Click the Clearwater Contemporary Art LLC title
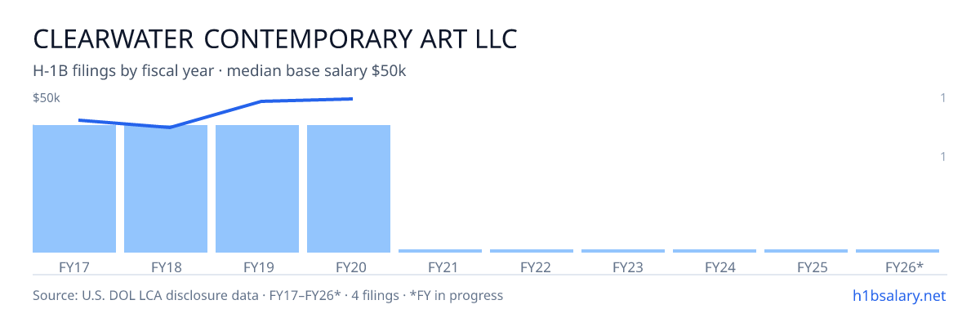Viewport: 980px width, 327px height. pos(275,39)
